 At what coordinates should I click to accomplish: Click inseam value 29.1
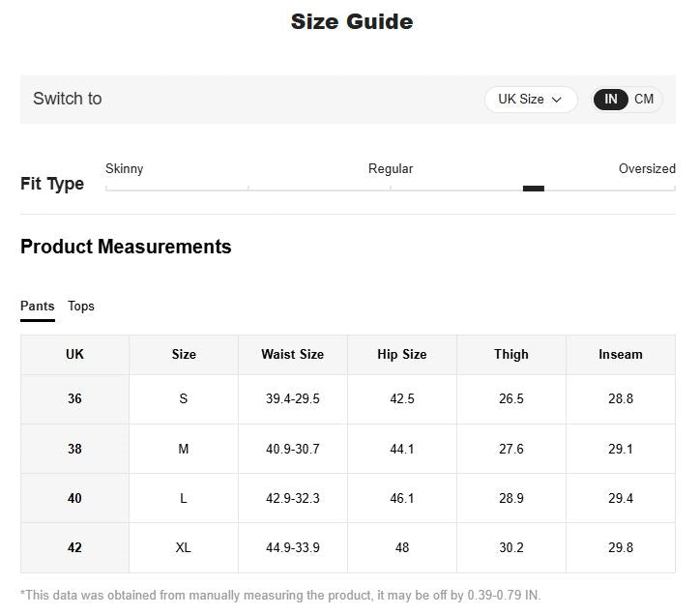click(x=621, y=449)
